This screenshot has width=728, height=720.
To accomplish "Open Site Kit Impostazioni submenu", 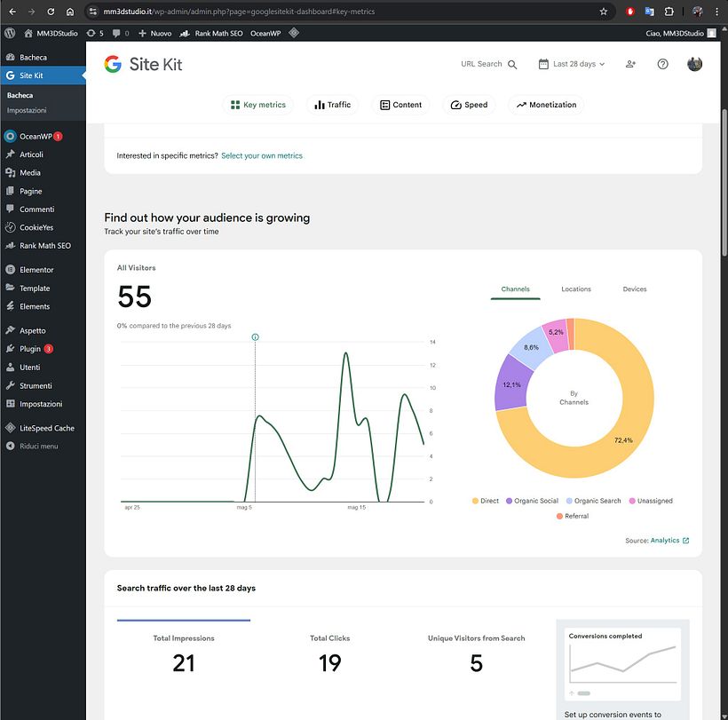I will click(x=27, y=110).
